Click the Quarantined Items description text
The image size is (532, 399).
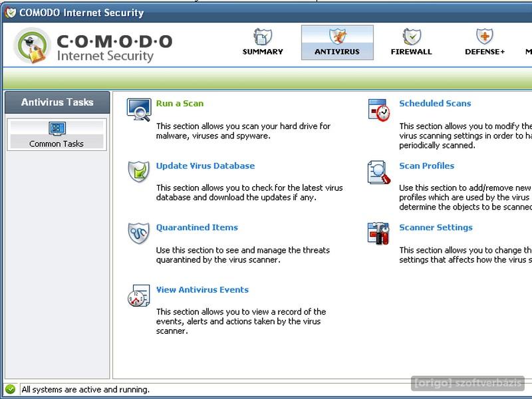click(x=243, y=255)
